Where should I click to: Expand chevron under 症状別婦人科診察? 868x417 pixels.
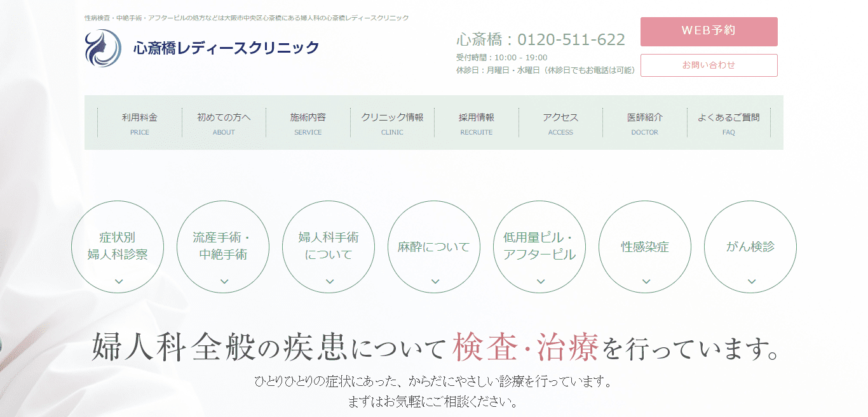pos(118,281)
